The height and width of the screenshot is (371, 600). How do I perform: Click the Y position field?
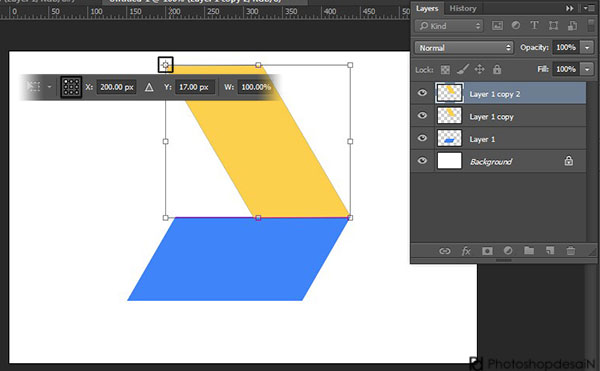tap(194, 87)
